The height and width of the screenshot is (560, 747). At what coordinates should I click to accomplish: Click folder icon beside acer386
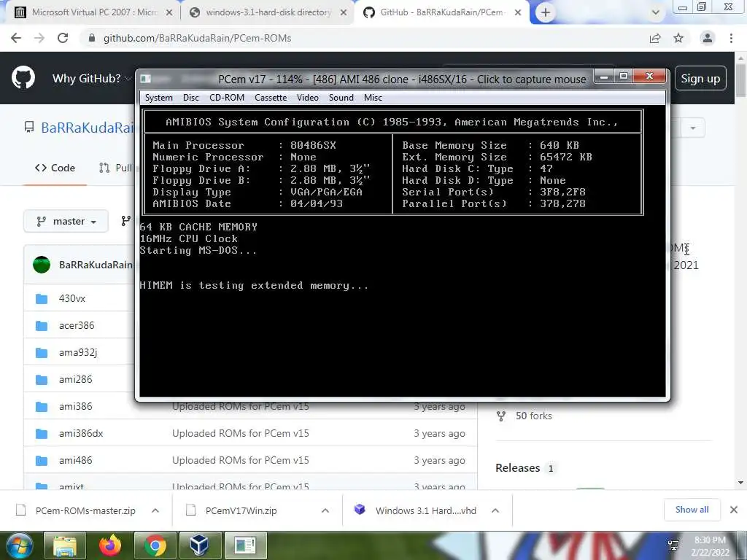pyautogui.click(x=42, y=326)
